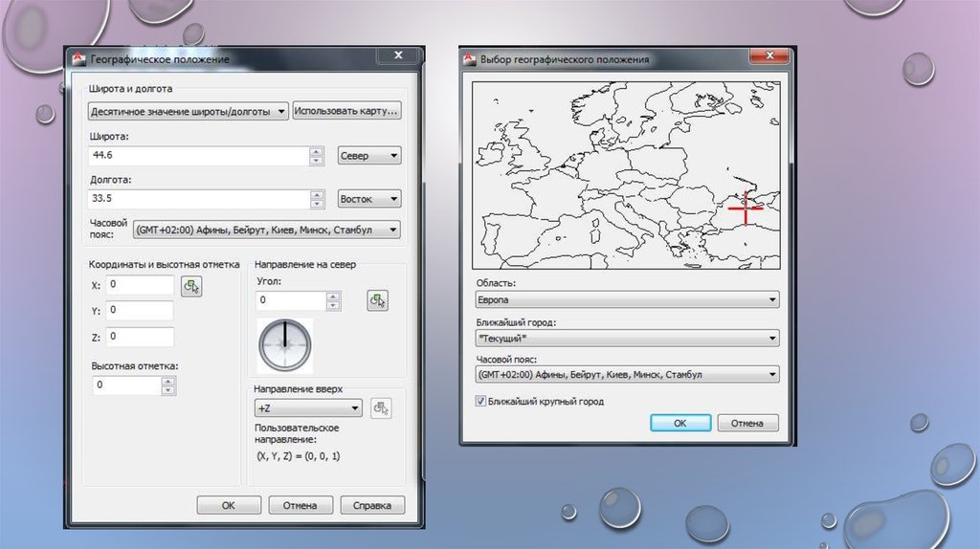Click Отмена in the map selection dialog
This screenshot has width=980, height=549.
click(x=747, y=423)
